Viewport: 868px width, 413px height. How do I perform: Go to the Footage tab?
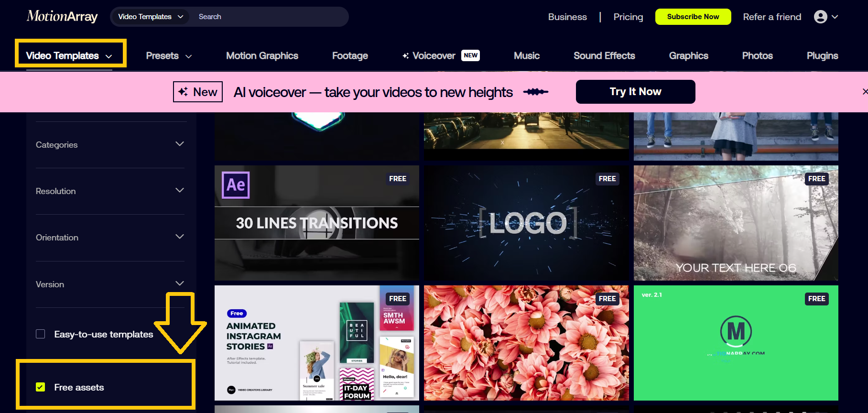(350, 56)
